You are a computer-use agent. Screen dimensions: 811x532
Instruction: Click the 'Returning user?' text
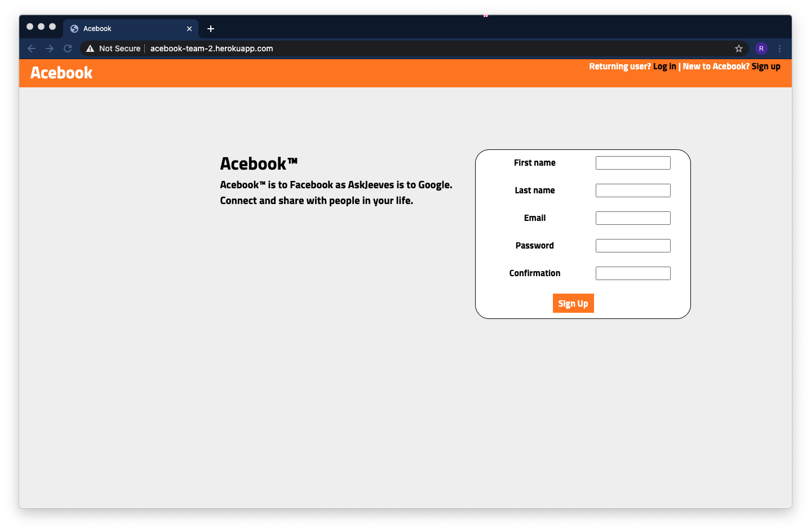click(620, 66)
